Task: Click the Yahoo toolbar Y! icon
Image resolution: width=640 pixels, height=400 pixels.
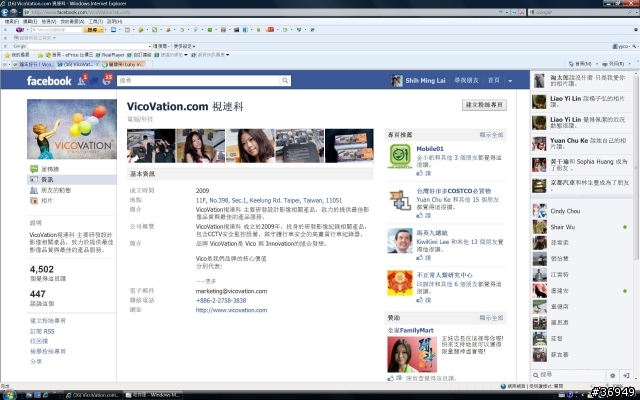Action: [20, 30]
